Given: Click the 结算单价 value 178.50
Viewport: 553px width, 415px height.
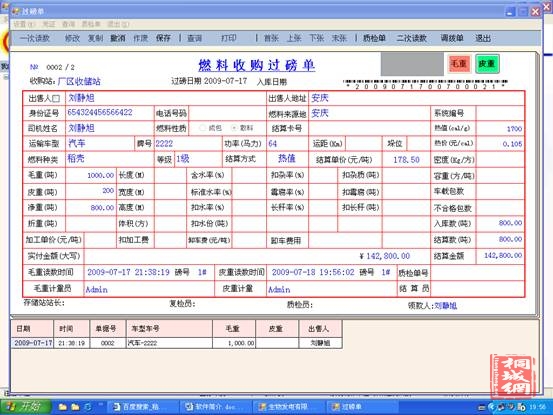Looking at the screenshot, I should point(406,160).
